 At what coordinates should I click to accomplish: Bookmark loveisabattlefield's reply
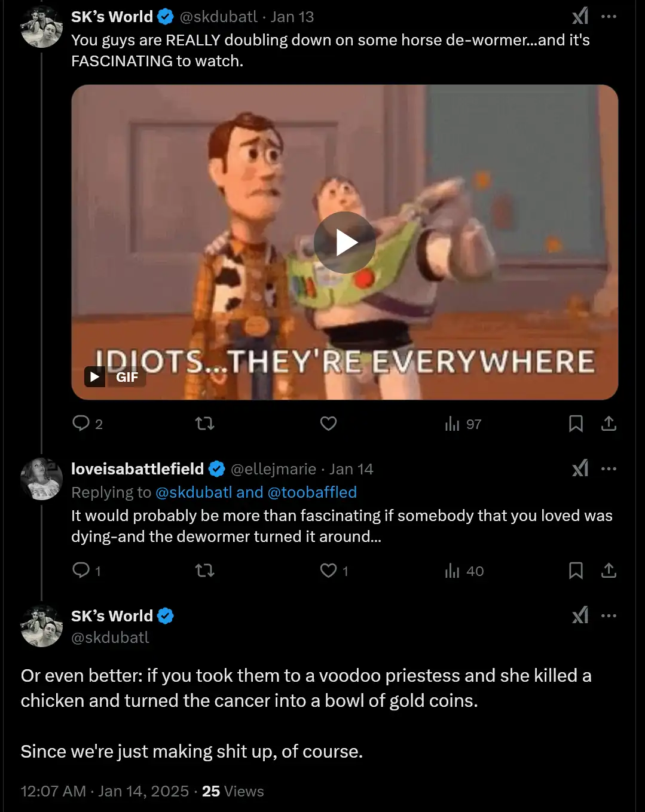(x=576, y=571)
